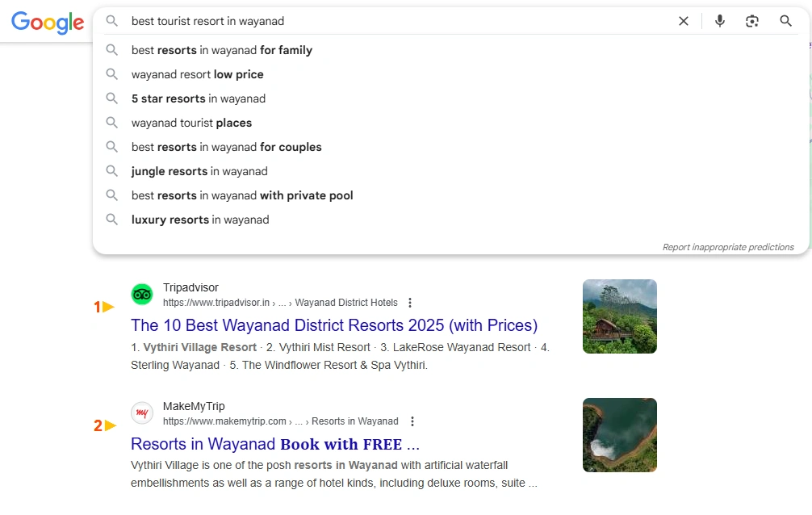The width and height of the screenshot is (812, 515).
Task: Open three-dot menu for Tripadvisor result
Action: (x=410, y=303)
